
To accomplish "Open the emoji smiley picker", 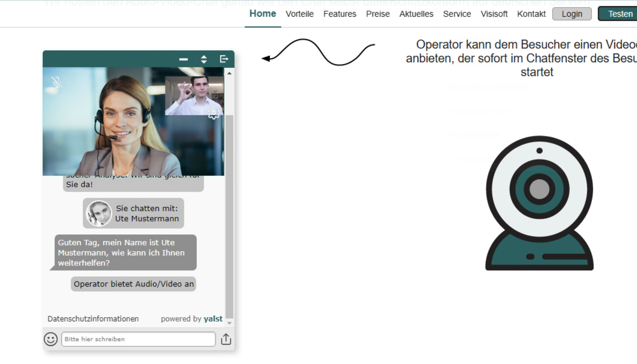I will [x=51, y=339].
